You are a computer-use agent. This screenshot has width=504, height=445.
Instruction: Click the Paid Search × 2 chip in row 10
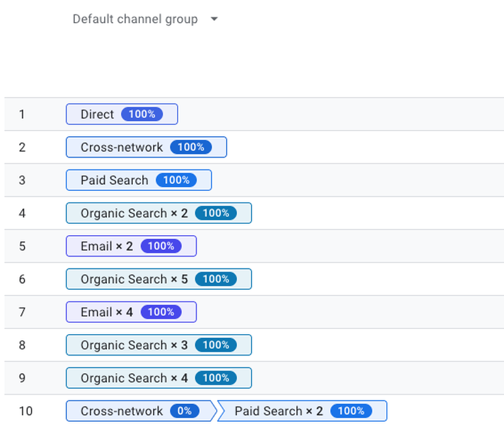click(303, 411)
